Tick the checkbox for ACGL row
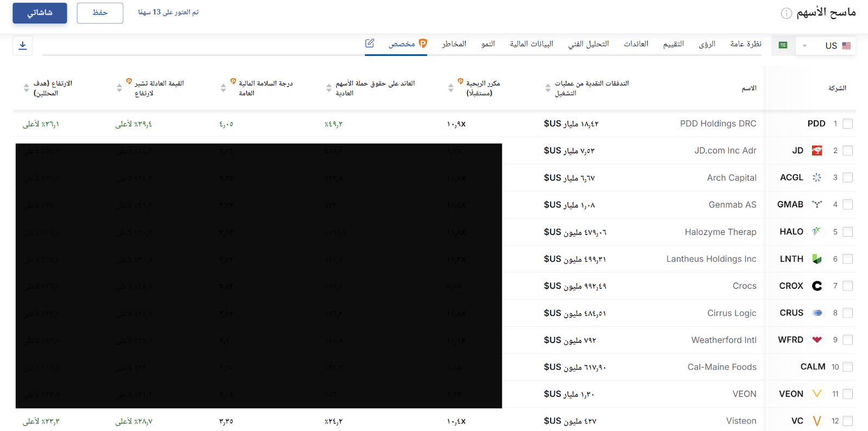This screenshot has width=868, height=431. click(848, 178)
